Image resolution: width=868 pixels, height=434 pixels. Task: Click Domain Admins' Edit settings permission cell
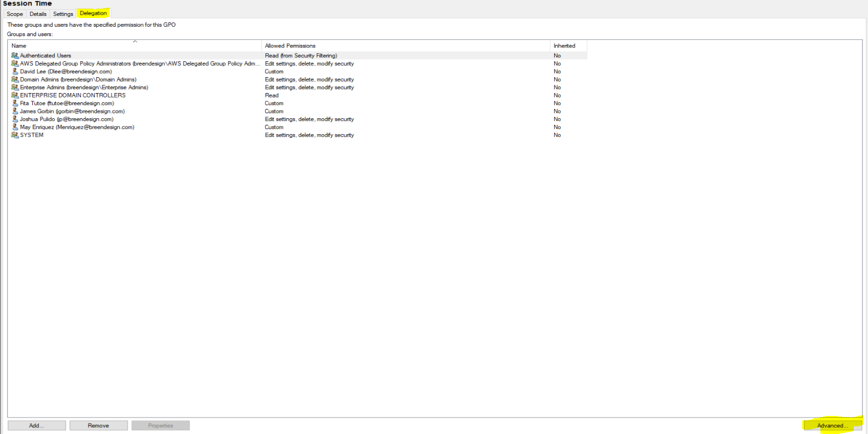309,79
